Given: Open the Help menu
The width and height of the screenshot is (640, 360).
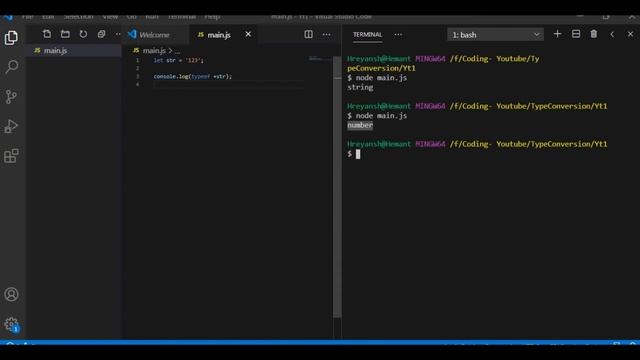Looking at the screenshot, I should (x=212, y=17).
